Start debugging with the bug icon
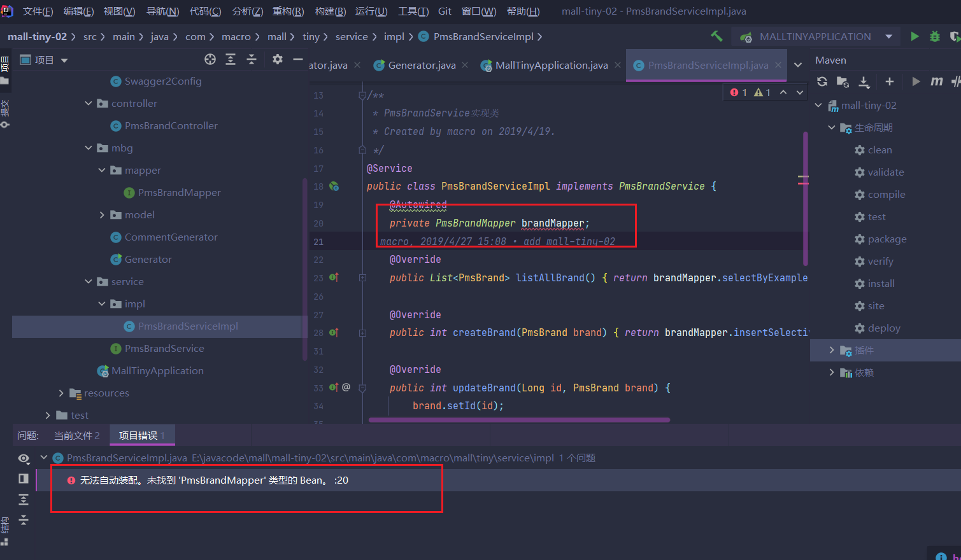 point(934,36)
